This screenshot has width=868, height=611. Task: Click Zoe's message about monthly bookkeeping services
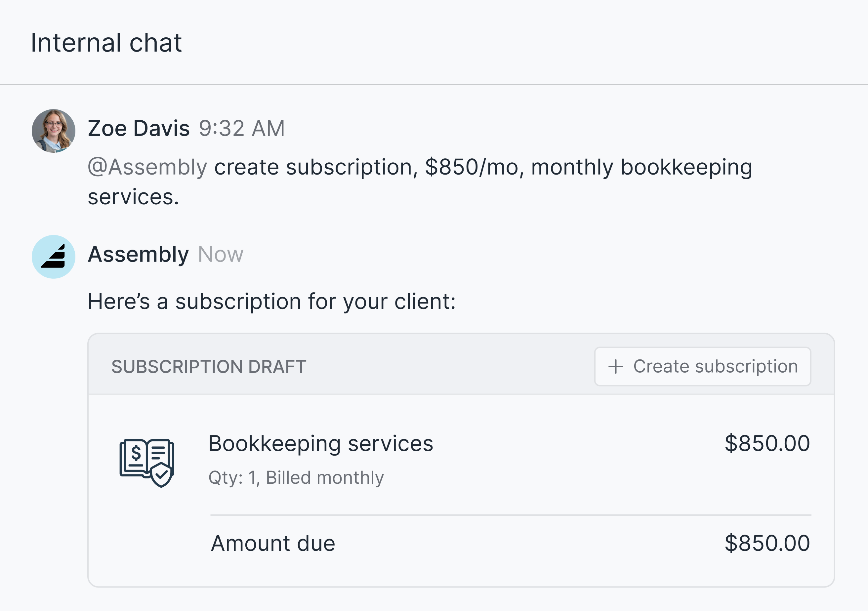(420, 182)
